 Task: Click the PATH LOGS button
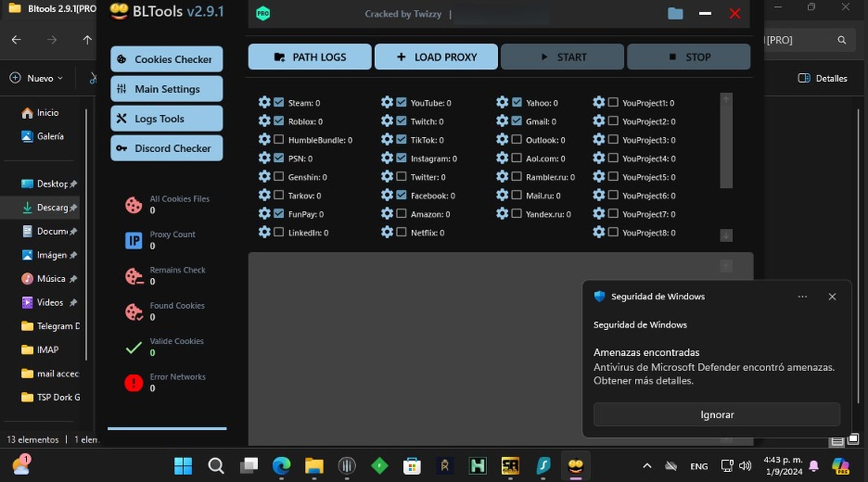(x=310, y=57)
